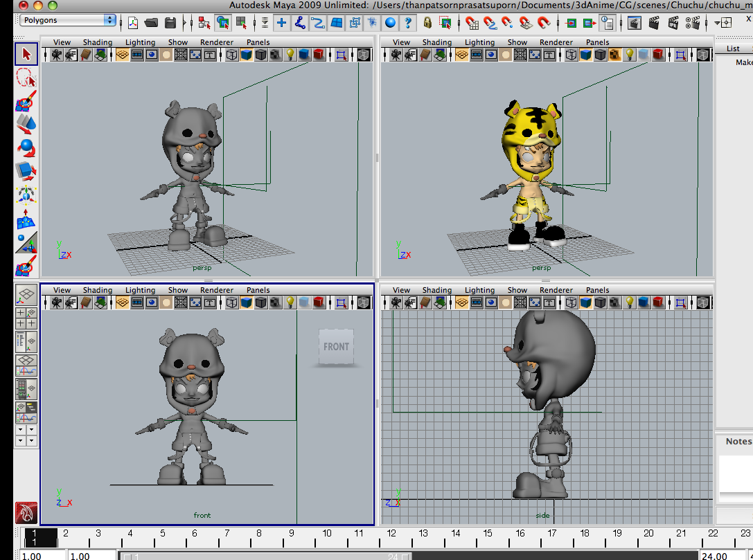Click the save scene floppy disk icon
753x560 pixels.
click(170, 23)
